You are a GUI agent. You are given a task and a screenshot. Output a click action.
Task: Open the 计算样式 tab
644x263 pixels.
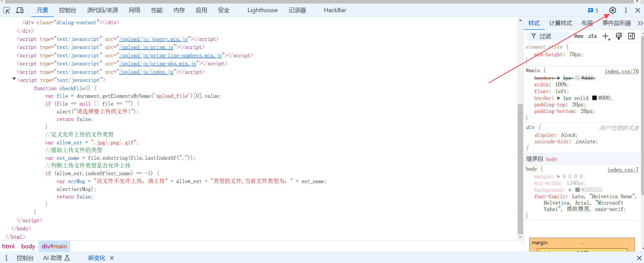click(560, 23)
